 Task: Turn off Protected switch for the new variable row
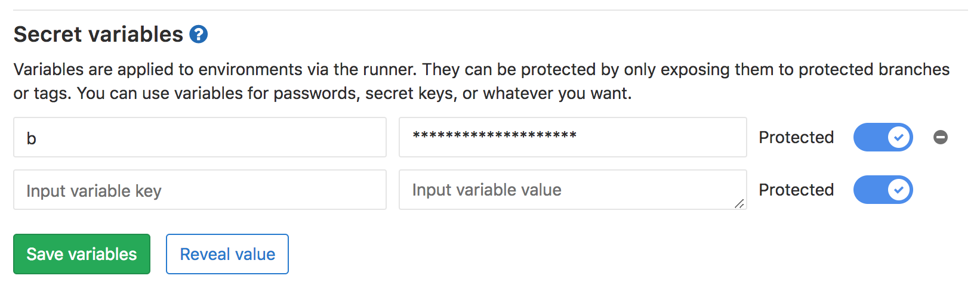click(x=883, y=190)
